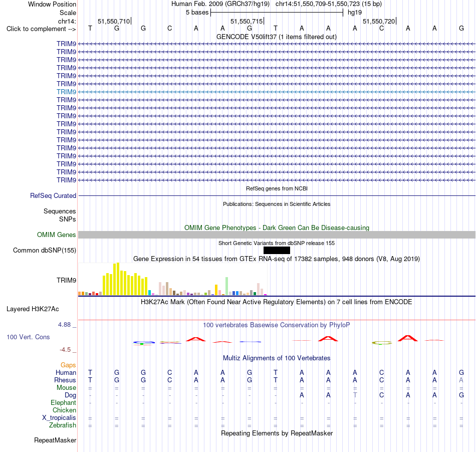Click the Sequences subtrack label
Viewport: 476px width, 452px height.
60,211
